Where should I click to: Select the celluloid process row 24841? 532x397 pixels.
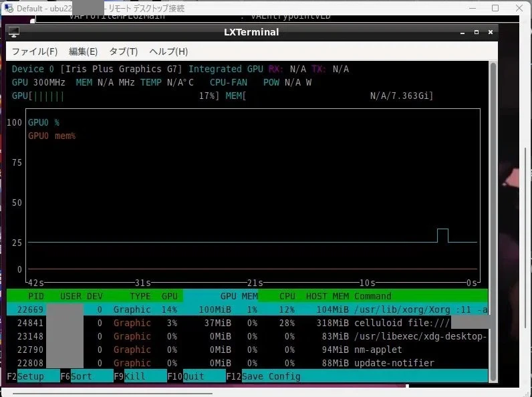[x=247, y=323]
